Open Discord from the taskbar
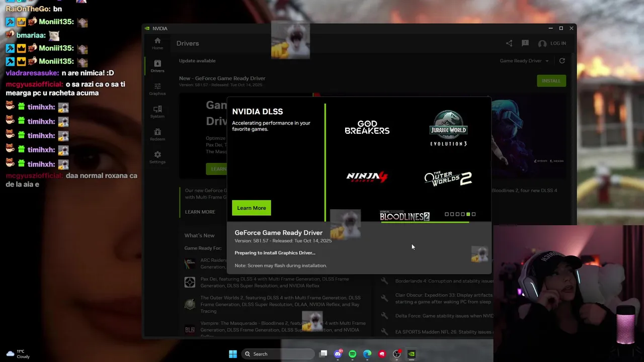Image resolution: width=644 pixels, height=362 pixels. [x=338, y=354]
